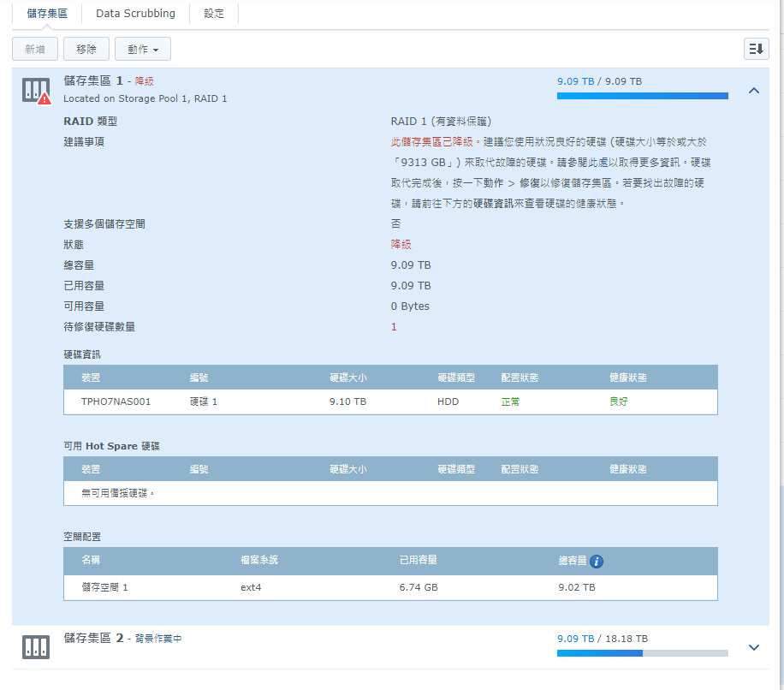Screen dimensions: 784x690
Task: Open the 設定 tab
Action: [214, 14]
